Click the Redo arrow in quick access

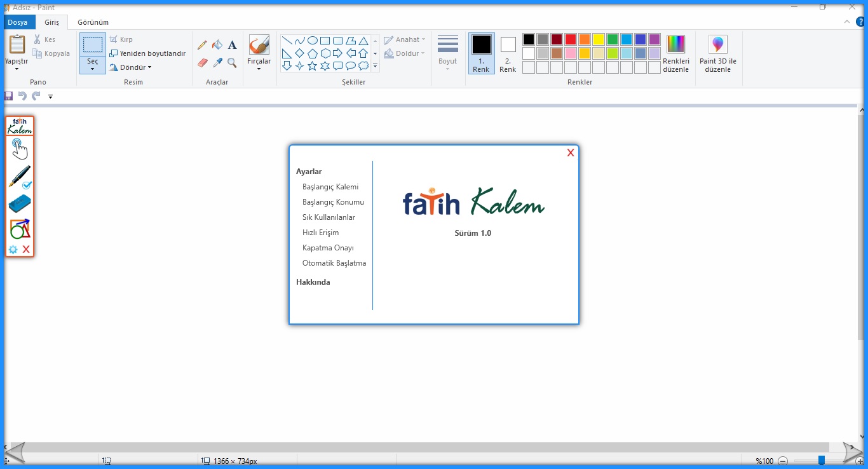[x=36, y=96]
